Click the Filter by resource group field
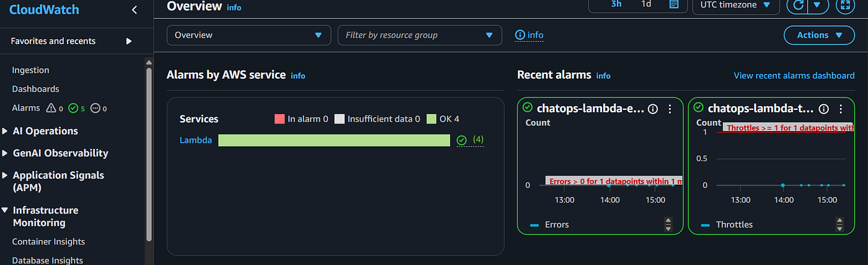The image size is (868, 265). [420, 35]
